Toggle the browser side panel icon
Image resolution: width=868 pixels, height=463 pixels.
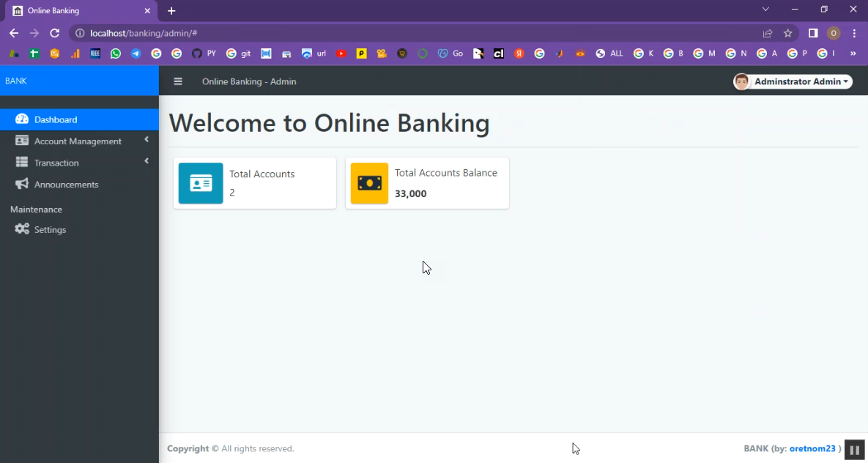[x=813, y=33]
